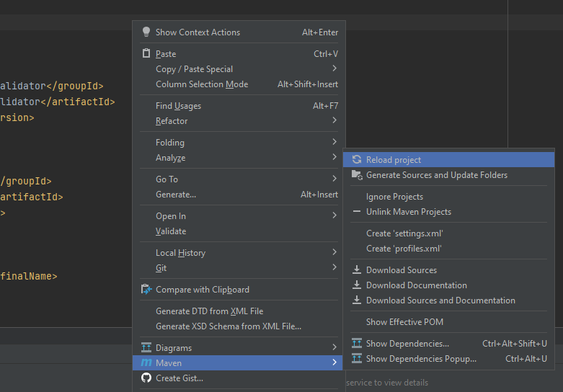
Task: Click the Maven submenu arrow
Action: coord(334,362)
